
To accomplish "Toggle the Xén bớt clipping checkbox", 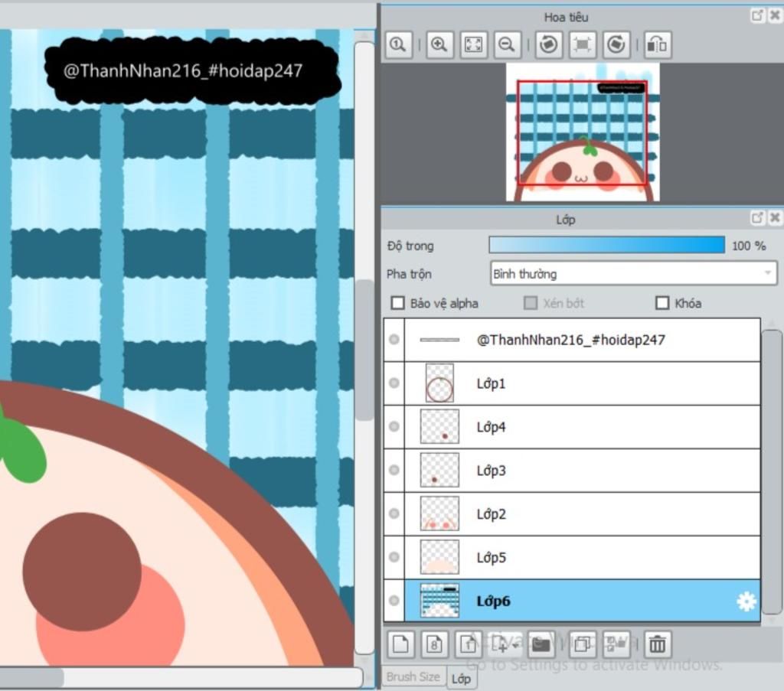I will (530, 303).
